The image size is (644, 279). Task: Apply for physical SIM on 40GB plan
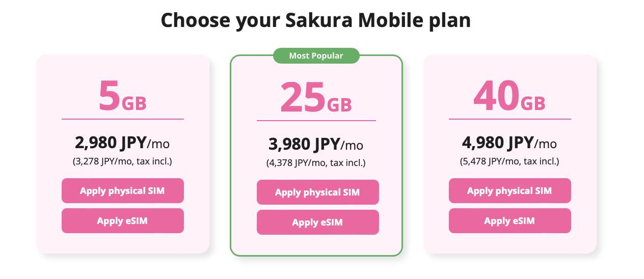point(509,191)
